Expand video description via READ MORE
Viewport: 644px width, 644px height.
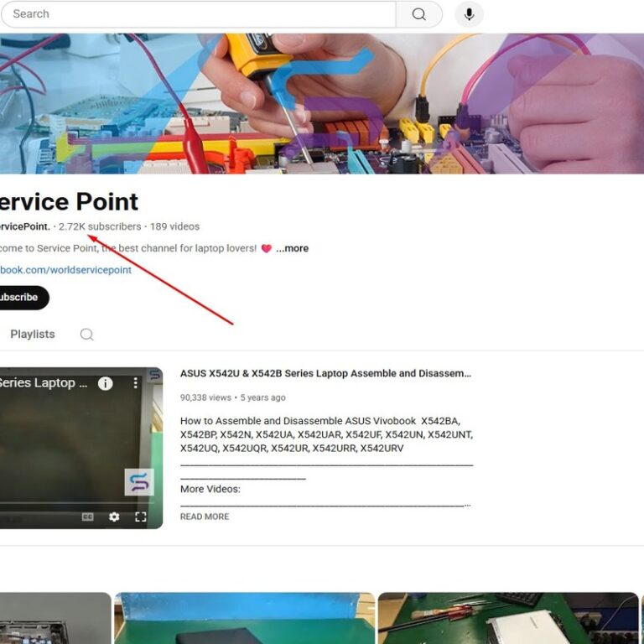(x=205, y=517)
